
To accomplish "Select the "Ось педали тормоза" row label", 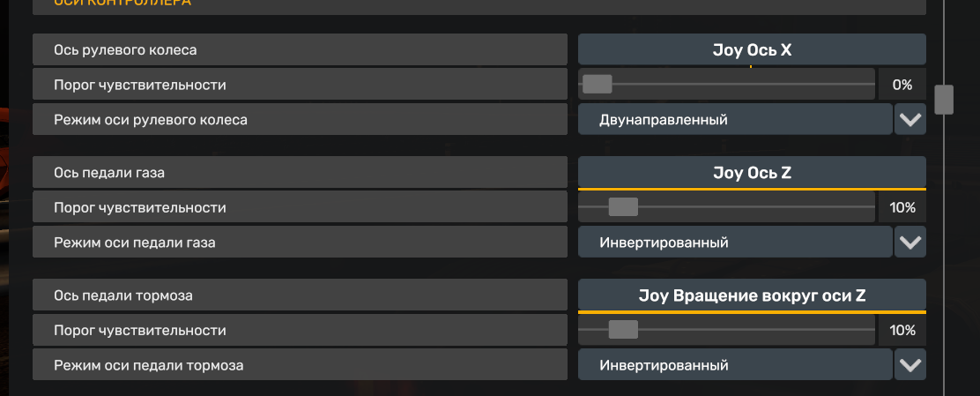I will tap(300, 295).
